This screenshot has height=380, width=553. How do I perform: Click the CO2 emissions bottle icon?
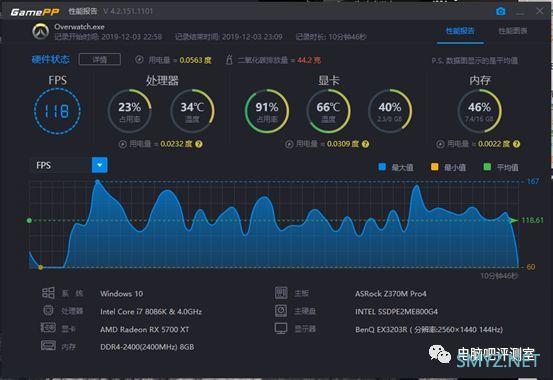pos(229,60)
